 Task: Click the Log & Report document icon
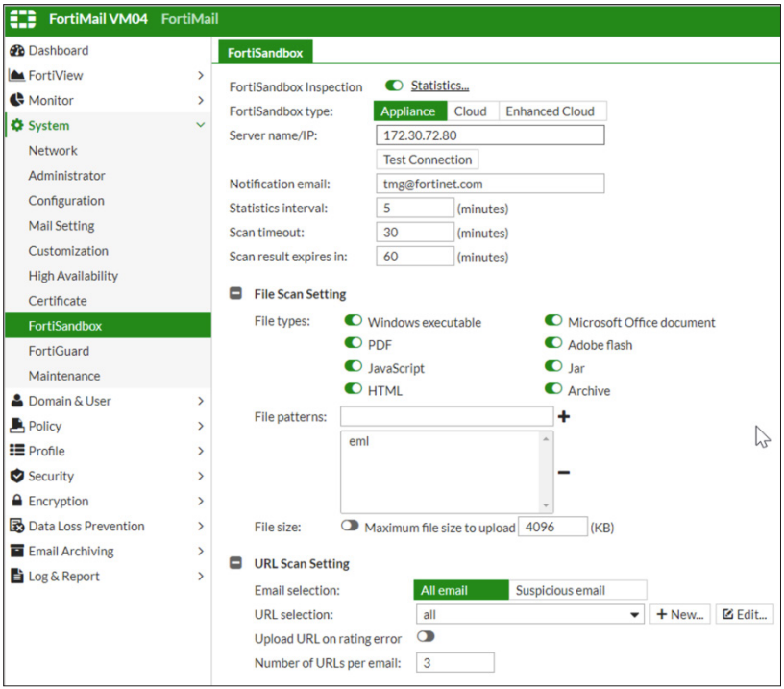pos(17,576)
